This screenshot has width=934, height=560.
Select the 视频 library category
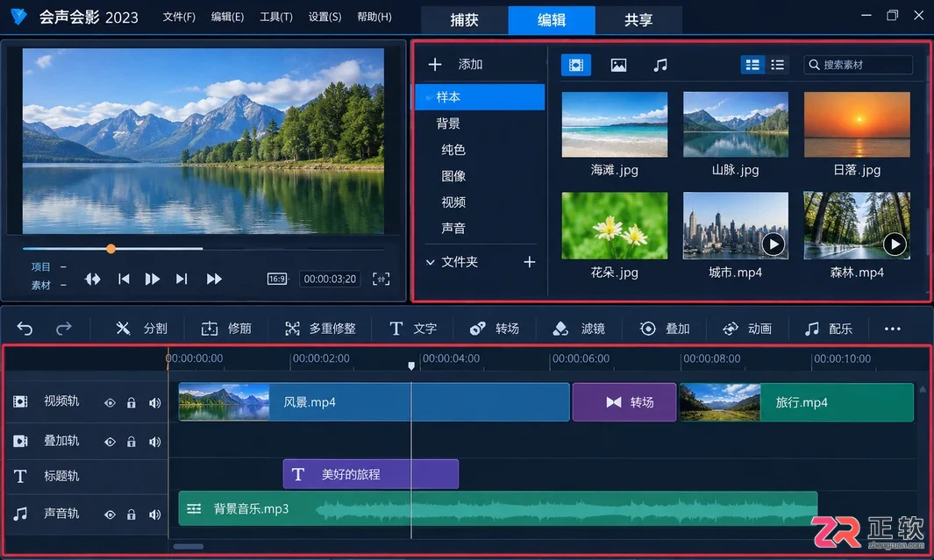coord(453,202)
